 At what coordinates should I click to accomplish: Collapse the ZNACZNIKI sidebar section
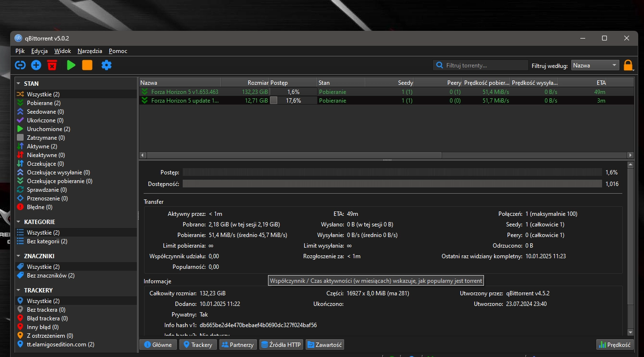pos(19,256)
